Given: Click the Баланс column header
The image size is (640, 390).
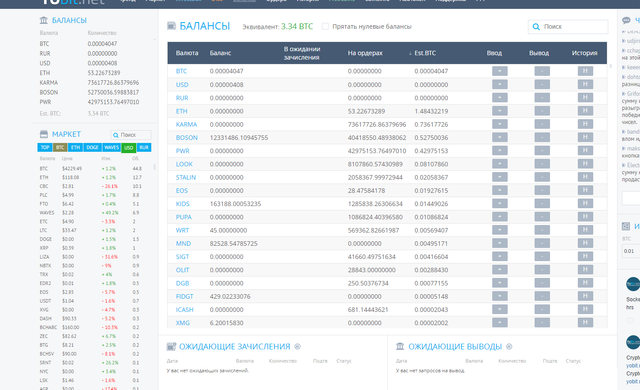Looking at the screenshot, I should [220, 53].
